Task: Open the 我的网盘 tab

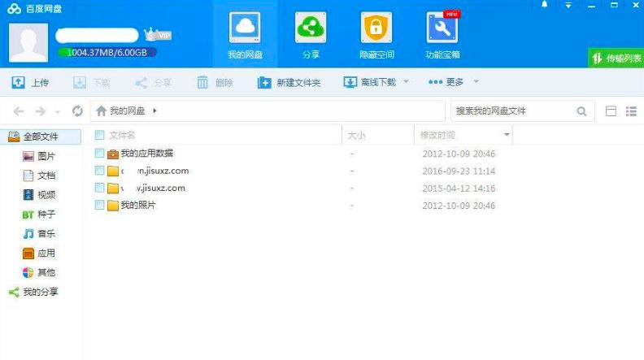Action: [x=246, y=34]
